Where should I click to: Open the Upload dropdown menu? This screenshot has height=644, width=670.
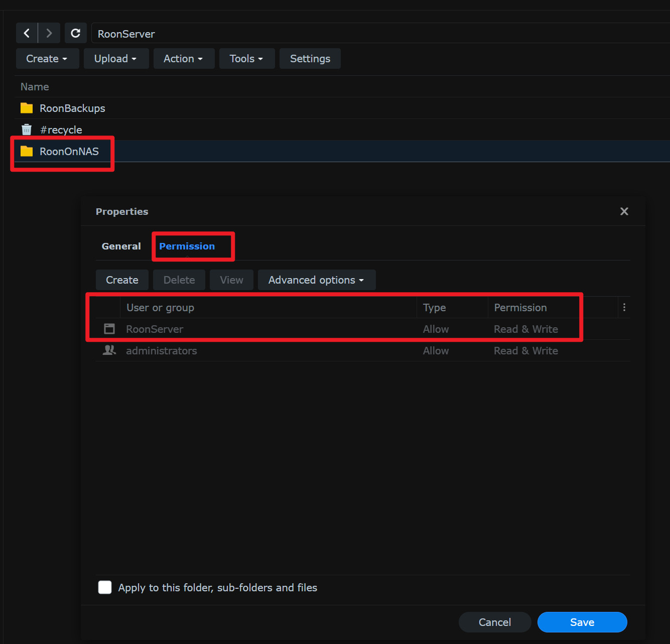coord(116,59)
